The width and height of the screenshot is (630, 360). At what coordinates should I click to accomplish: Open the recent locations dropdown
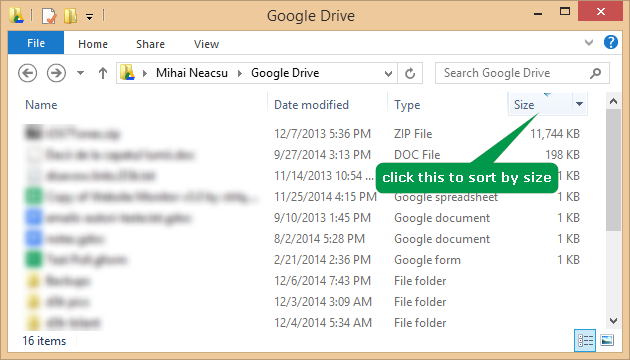pos(80,73)
